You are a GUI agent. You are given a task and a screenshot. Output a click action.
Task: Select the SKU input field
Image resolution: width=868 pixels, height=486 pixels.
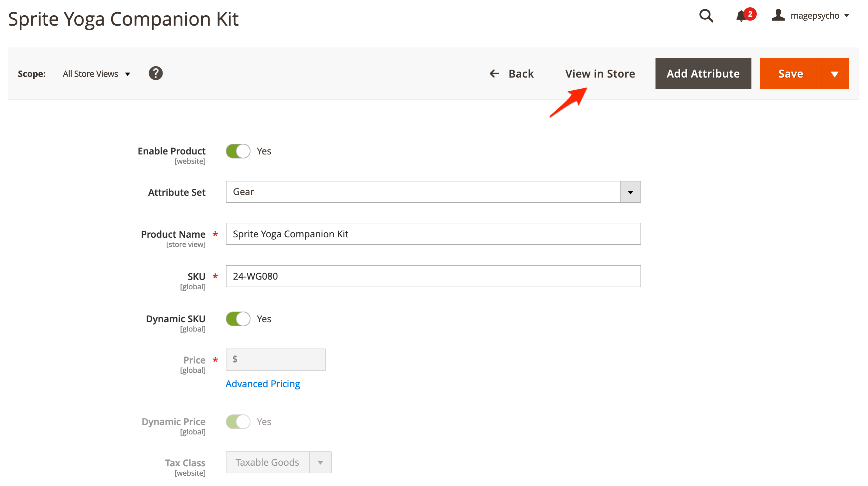coord(433,276)
